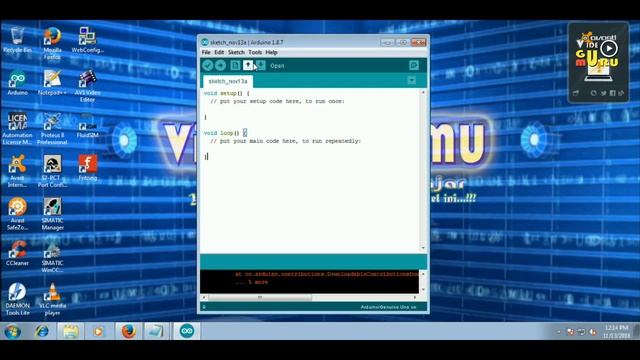The width and height of the screenshot is (640, 360).
Task: Select the AVS Video Editor desktop icon
Action: click(87, 86)
